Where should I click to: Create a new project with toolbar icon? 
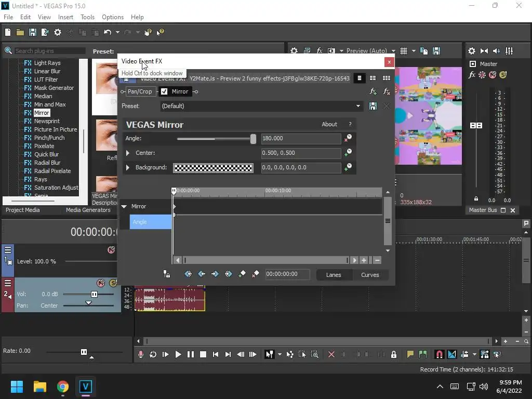8,32
